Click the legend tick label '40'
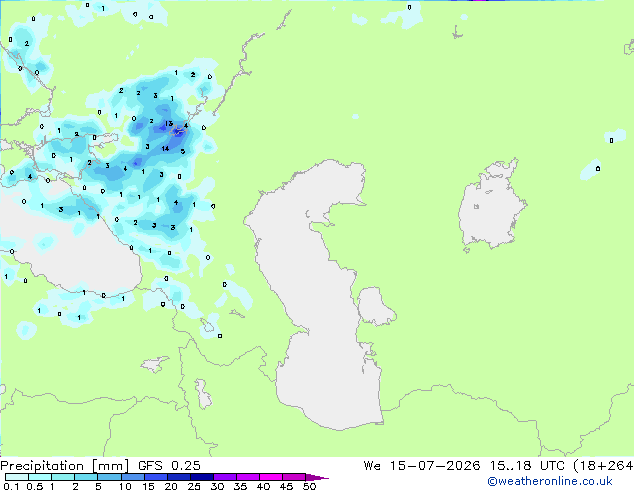 263,486
